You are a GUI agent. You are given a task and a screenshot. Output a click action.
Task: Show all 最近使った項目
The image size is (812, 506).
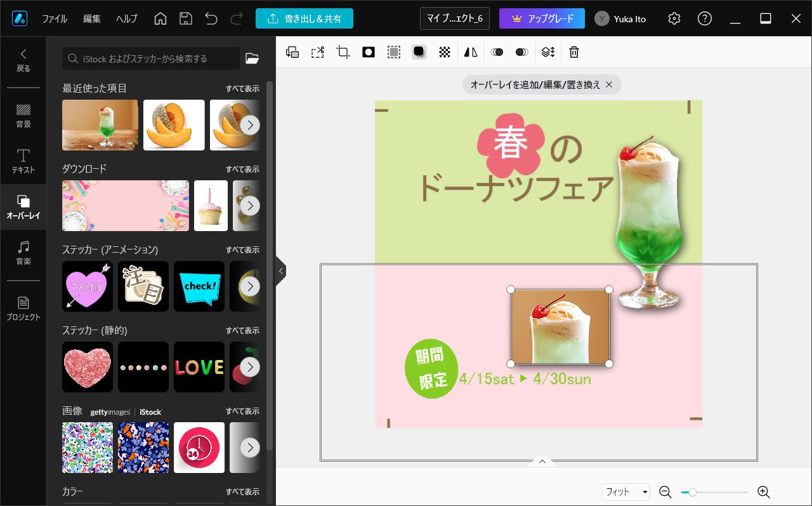(242, 88)
